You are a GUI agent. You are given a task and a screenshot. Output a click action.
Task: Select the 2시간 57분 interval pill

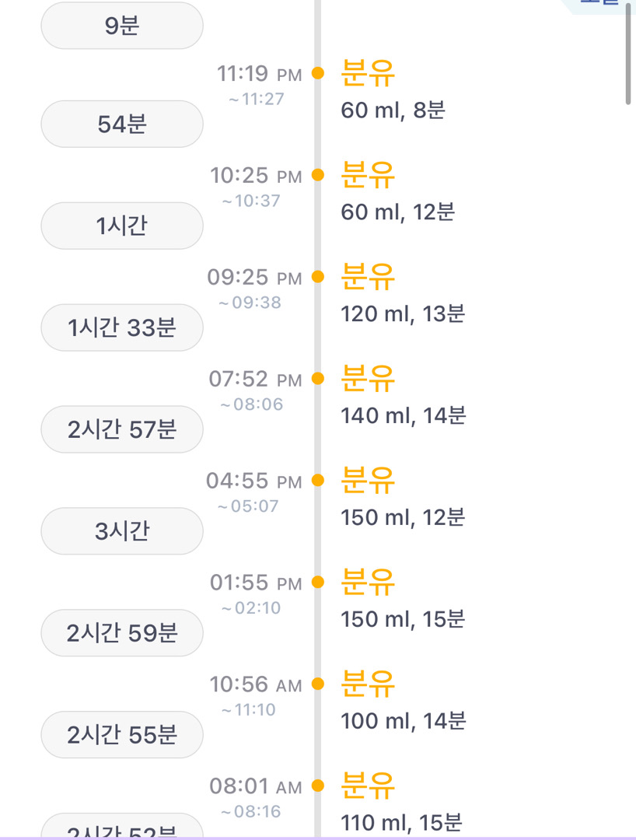point(122,429)
